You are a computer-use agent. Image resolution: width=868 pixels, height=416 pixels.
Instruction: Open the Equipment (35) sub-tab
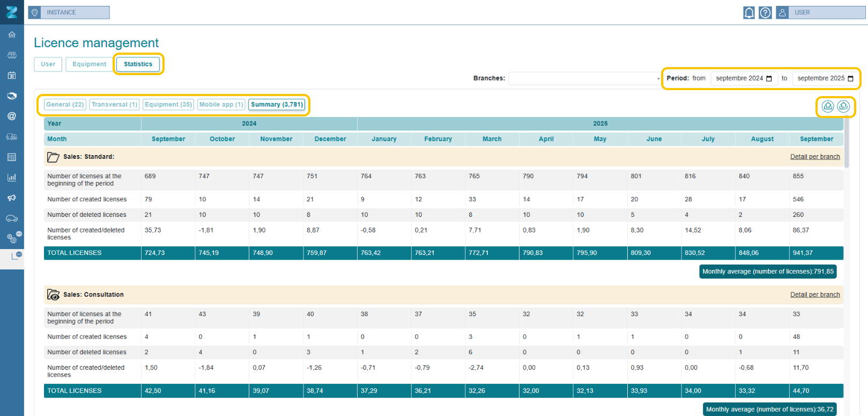168,105
